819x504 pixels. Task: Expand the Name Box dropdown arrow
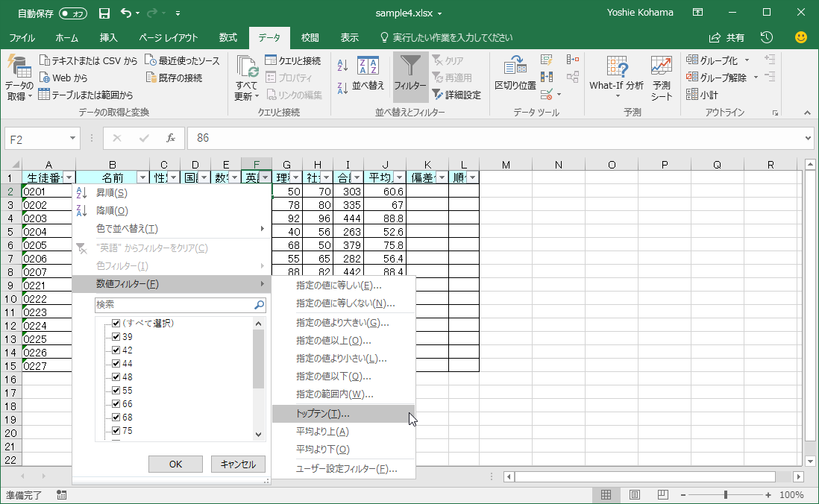point(72,138)
